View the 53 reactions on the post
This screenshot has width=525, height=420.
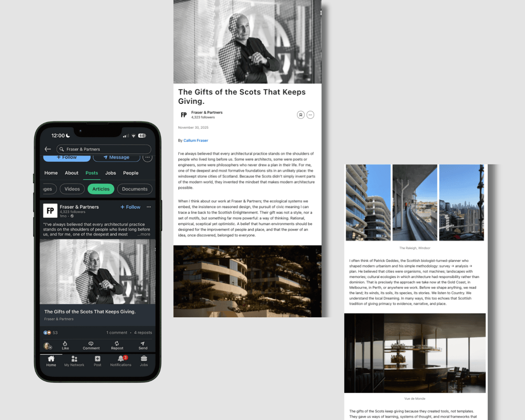(51, 332)
